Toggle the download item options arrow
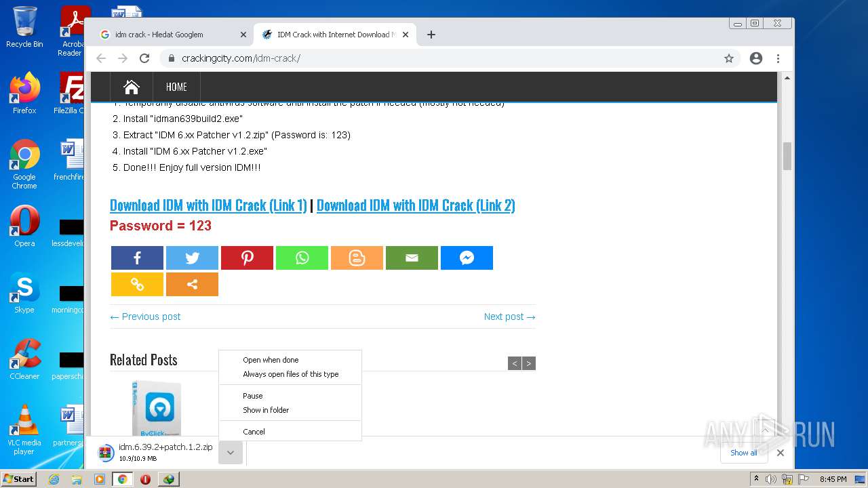Image resolution: width=868 pixels, height=488 pixels. (231, 453)
